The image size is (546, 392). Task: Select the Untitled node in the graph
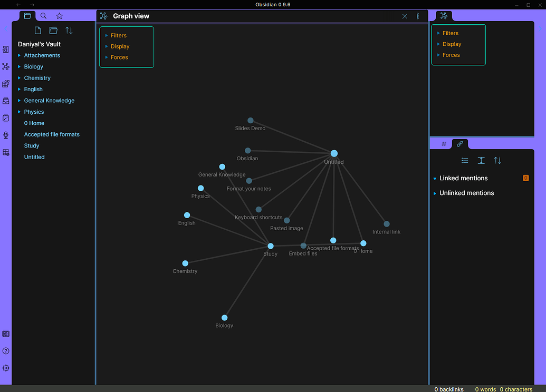point(333,153)
